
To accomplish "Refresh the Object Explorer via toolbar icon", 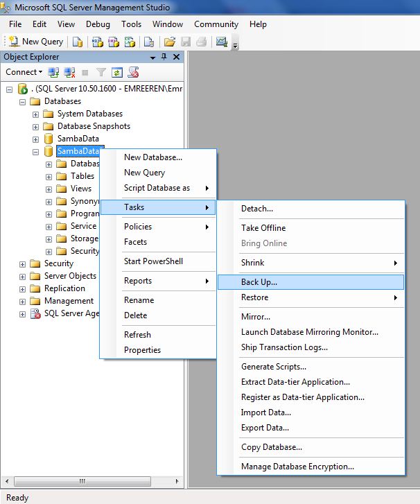I will [x=117, y=72].
